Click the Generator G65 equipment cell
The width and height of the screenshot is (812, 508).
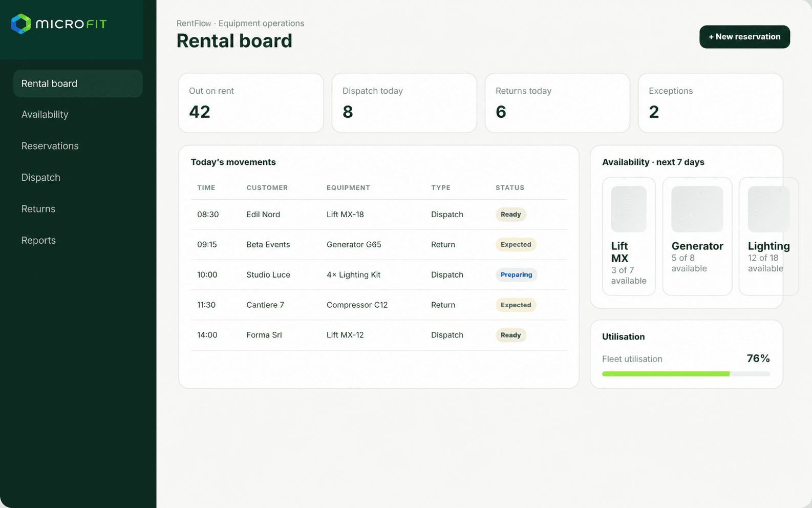point(354,245)
